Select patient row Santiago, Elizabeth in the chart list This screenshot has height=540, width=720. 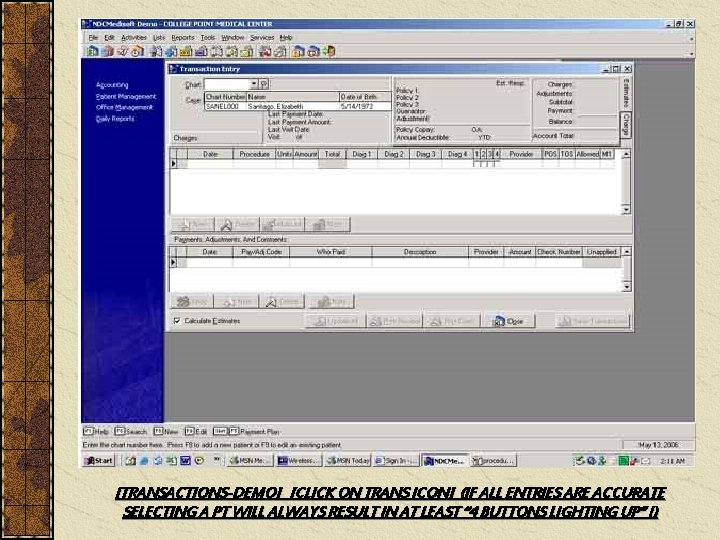pyautogui.click(x=298, y=106)
